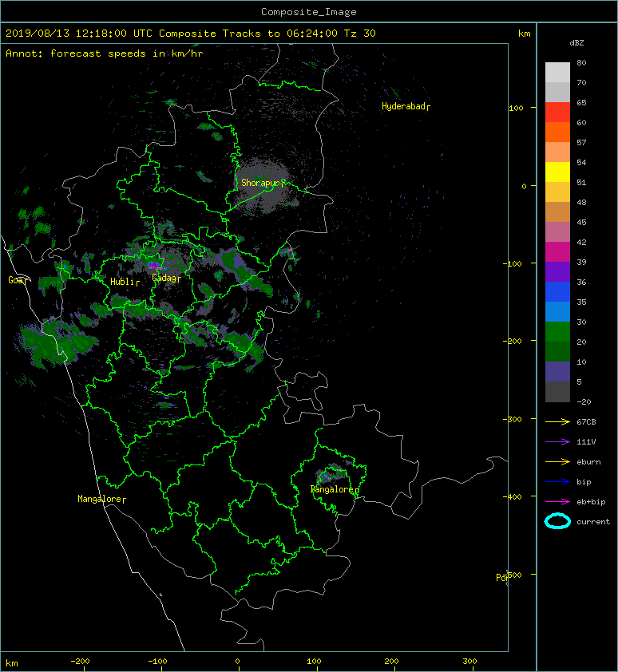Image resolution: width=618 pixels, height=672 pixels.
Task: Click the Gadag city label
Action: click(166, 279)
